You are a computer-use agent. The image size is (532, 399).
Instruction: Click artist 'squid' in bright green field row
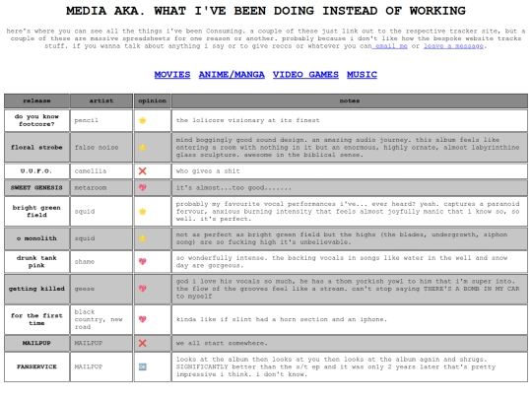click(x=85, y=212)
